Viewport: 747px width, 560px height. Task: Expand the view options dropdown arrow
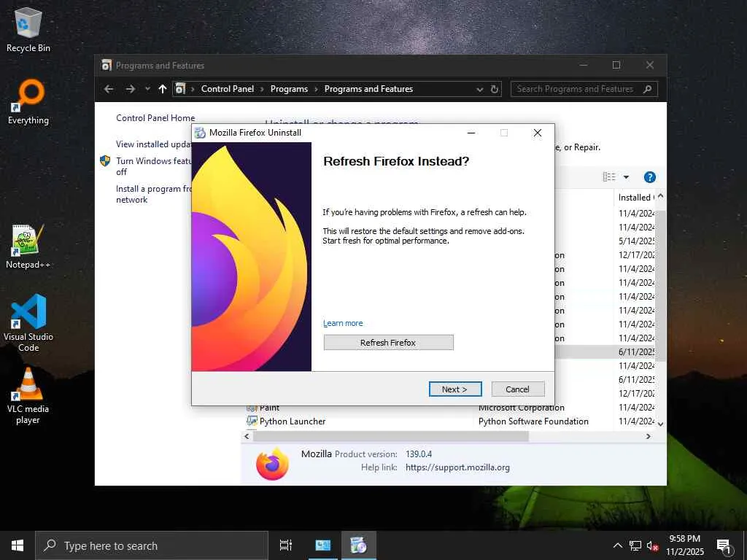coord(627,177)
